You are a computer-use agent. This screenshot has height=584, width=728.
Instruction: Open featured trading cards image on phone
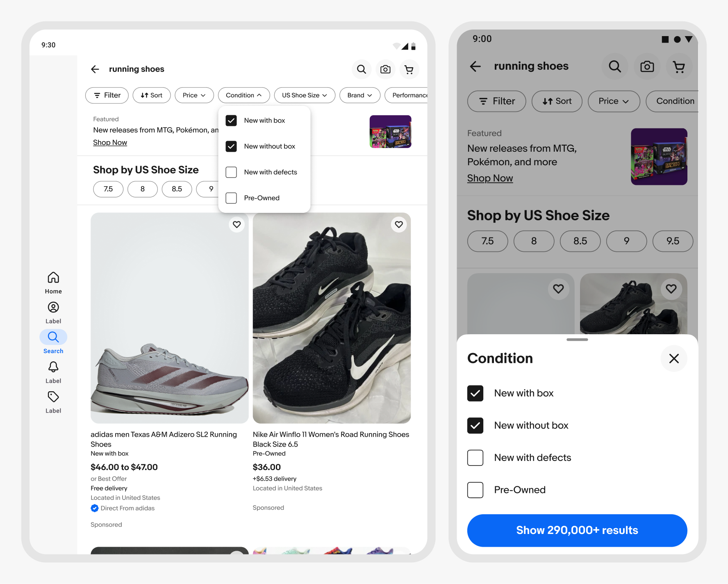tap(659, 157)
